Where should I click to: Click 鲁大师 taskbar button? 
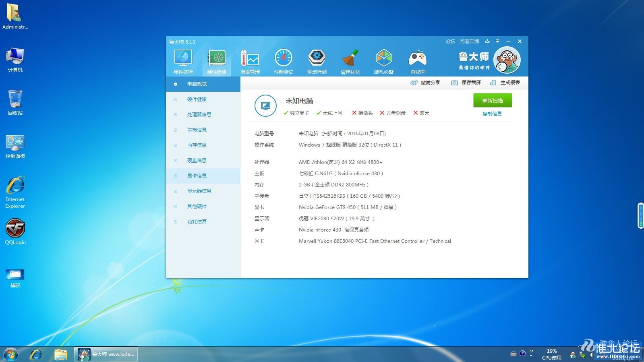[x=106, y=354]
